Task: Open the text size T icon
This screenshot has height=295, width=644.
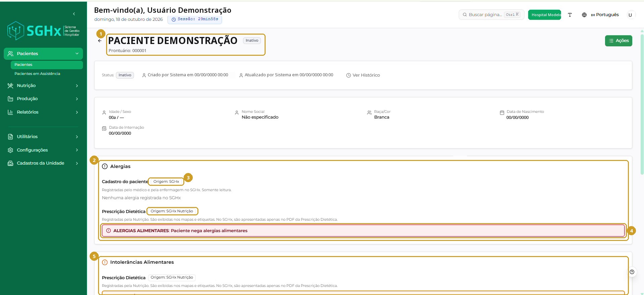Action: pyautogui.click(x=570, y=15)
